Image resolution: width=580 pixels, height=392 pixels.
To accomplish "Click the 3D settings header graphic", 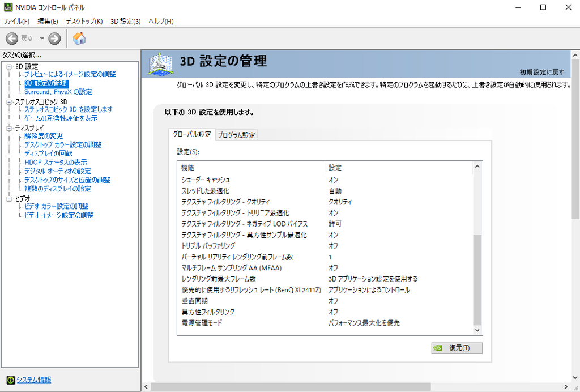I will [x=161, y=63].
